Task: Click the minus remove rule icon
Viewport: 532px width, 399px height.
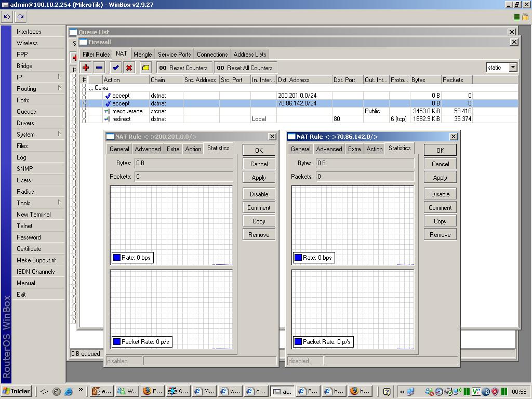Action: tap(99, 68)
